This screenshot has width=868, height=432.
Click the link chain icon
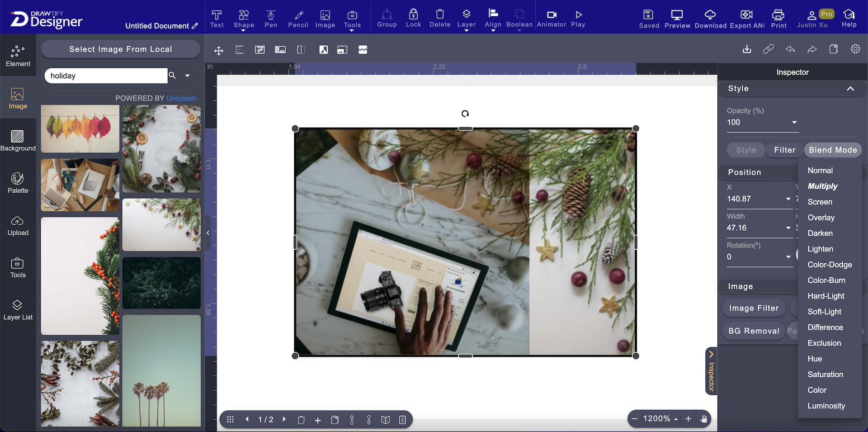click(769, 49)
